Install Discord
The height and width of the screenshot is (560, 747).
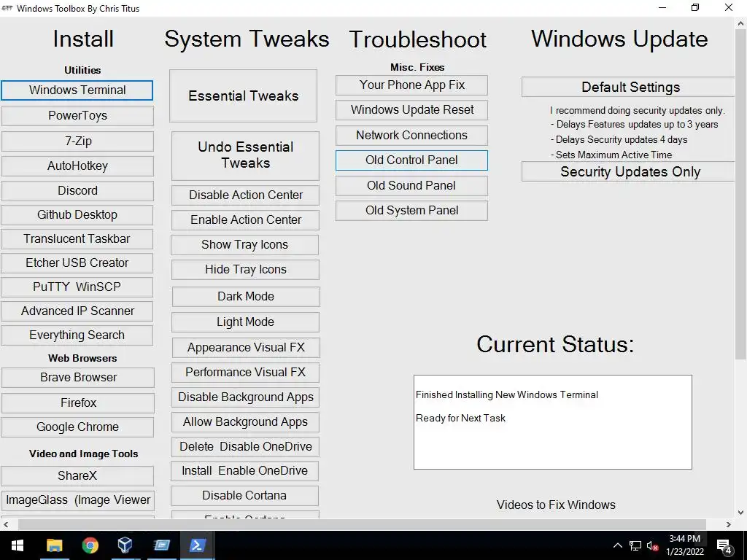tap(77, 190)
